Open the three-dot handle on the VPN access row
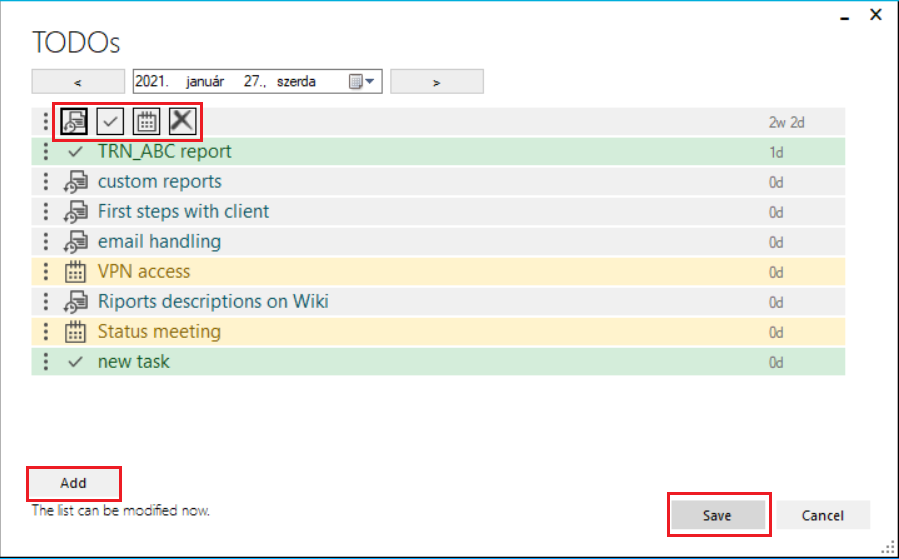 click(46, 272)
